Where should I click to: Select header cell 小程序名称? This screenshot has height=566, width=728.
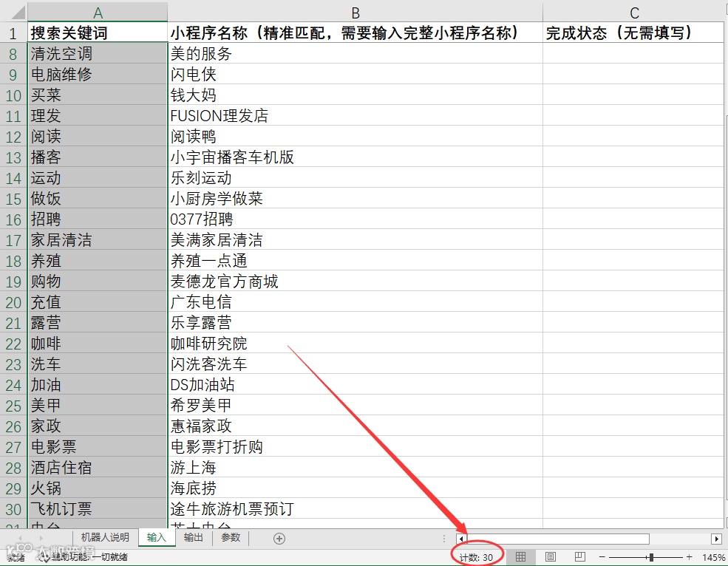pos(356,33)
